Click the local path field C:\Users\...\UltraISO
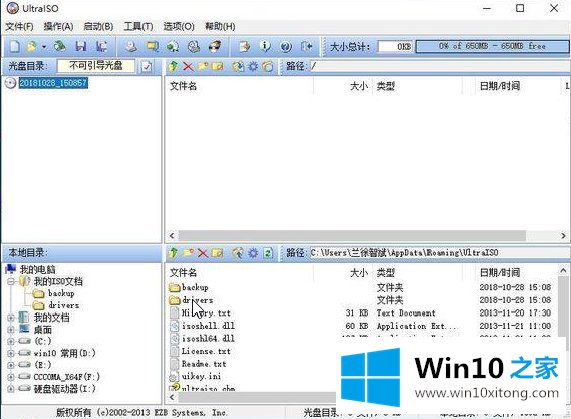The width and height of the screenshot is (571, 419). (x=439, y=253)
